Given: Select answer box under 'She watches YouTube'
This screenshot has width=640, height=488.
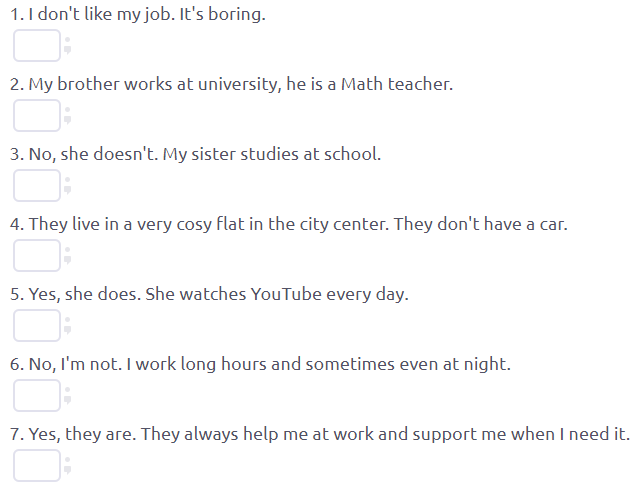Looking at the screenshot, I should point(37,326).
